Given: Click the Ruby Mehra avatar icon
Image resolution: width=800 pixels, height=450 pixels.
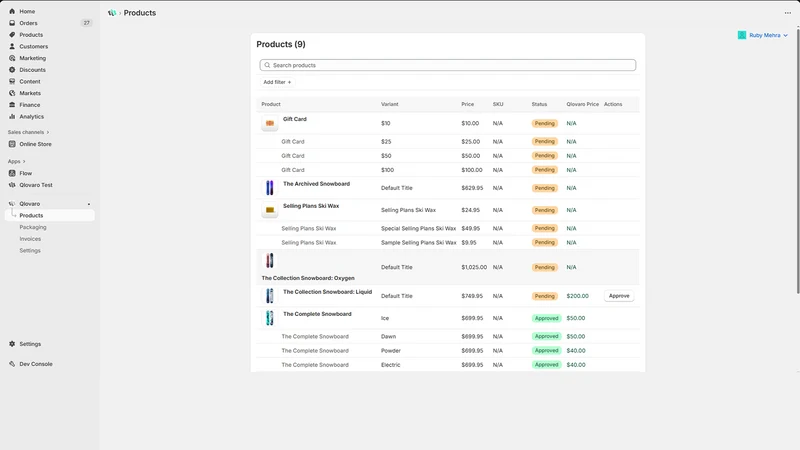Looking at the screenshot, I should pyautogui.click(x=742, y=35).
